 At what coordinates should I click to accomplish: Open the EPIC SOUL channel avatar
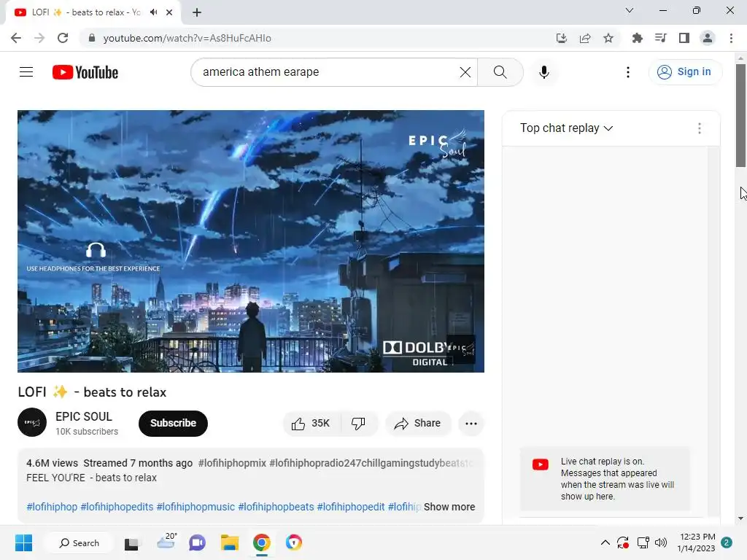click(x=32, y=422)
